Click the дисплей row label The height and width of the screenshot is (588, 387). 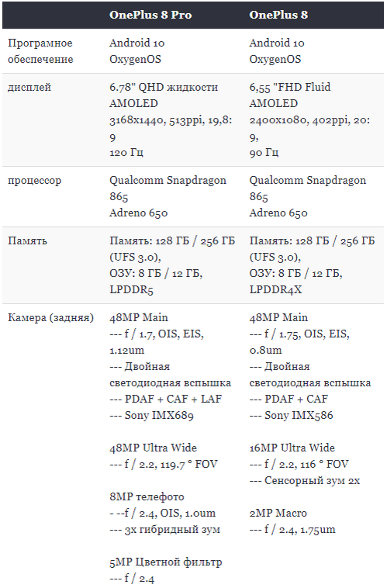tap(29, 88)
